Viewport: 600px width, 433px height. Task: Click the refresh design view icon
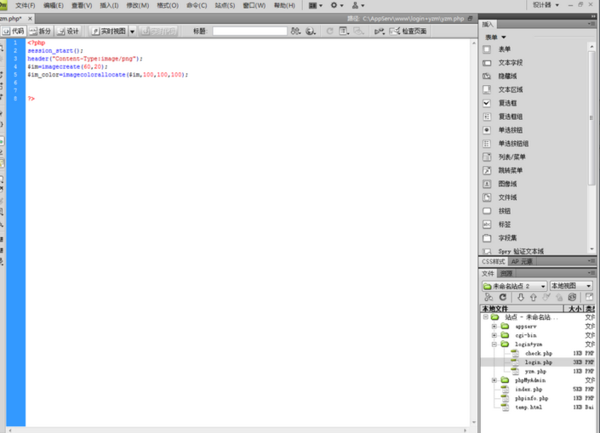[329, 31]
